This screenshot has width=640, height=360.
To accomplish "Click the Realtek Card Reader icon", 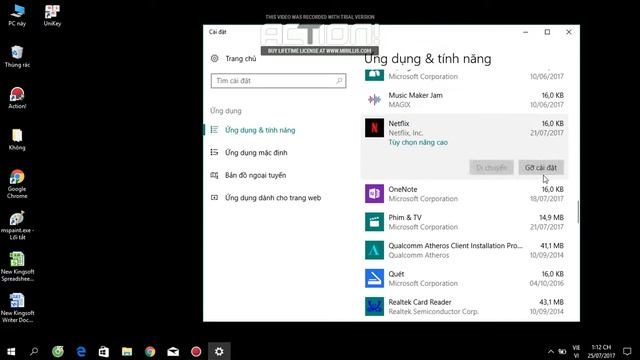I will coord(374,306).
